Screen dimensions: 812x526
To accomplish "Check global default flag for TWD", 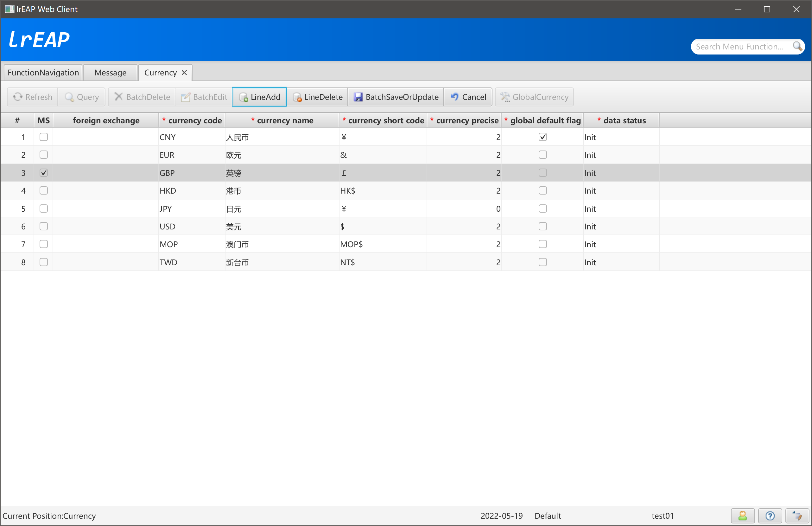I will (x=542, y=262).
